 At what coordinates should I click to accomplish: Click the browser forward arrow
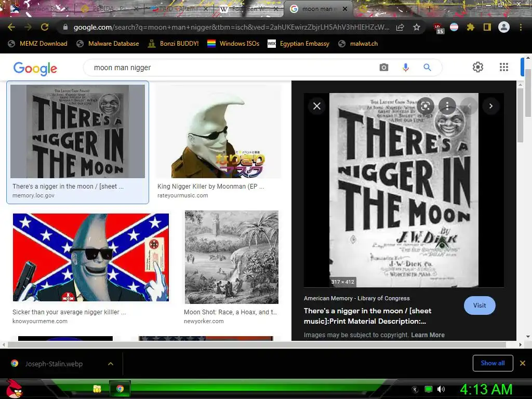(x=28, y=27)
